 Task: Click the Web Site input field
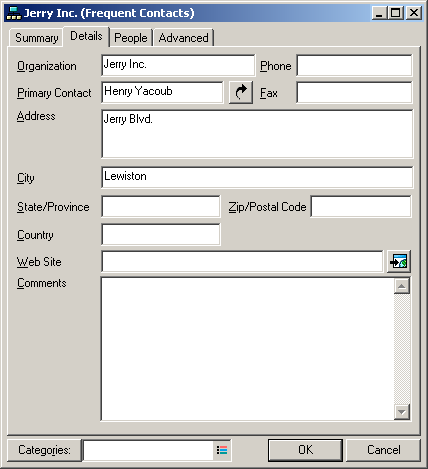(x=242, y=262)
